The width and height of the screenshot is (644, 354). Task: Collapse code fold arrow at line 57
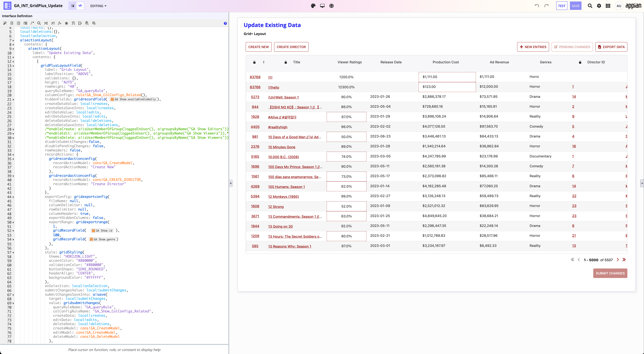13,253
